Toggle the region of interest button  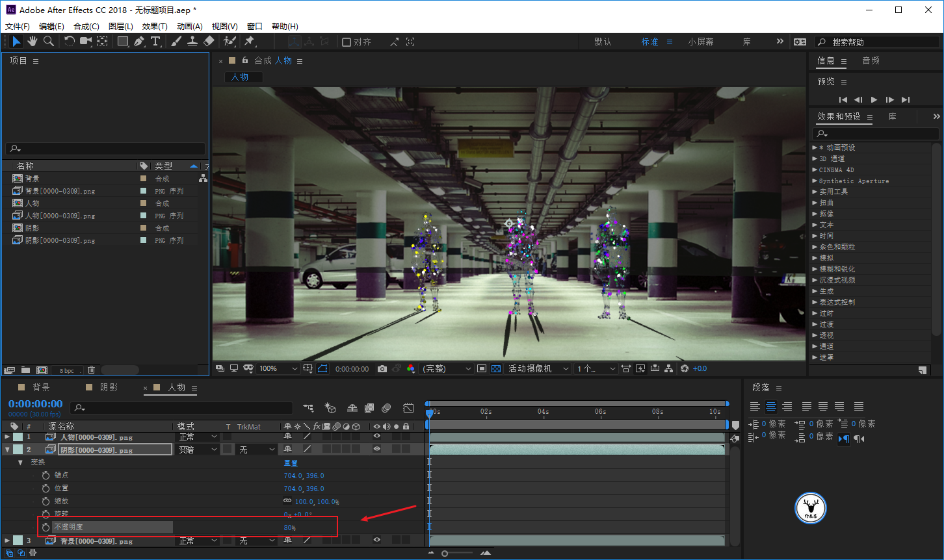(482, 369)
